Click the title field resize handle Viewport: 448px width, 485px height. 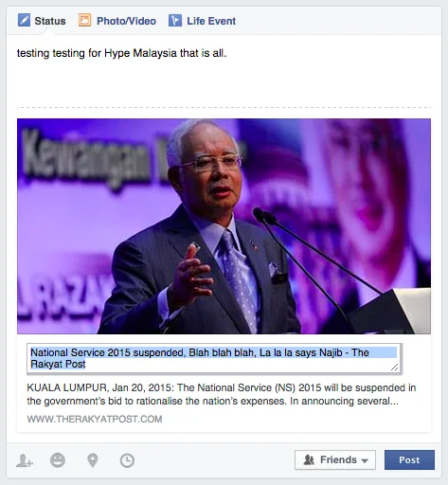(x=394, y=367)
